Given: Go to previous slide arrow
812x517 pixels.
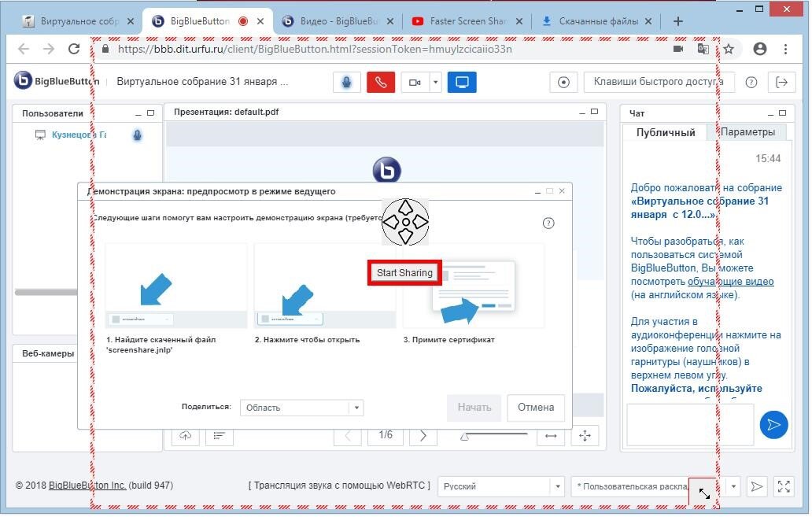Looking at the screenshot, I should pos(348,436).
